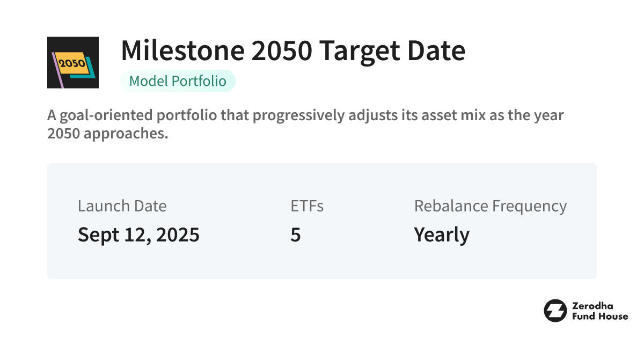
Task: Click the Milestone 2050 flag logo
Action: 73,62
